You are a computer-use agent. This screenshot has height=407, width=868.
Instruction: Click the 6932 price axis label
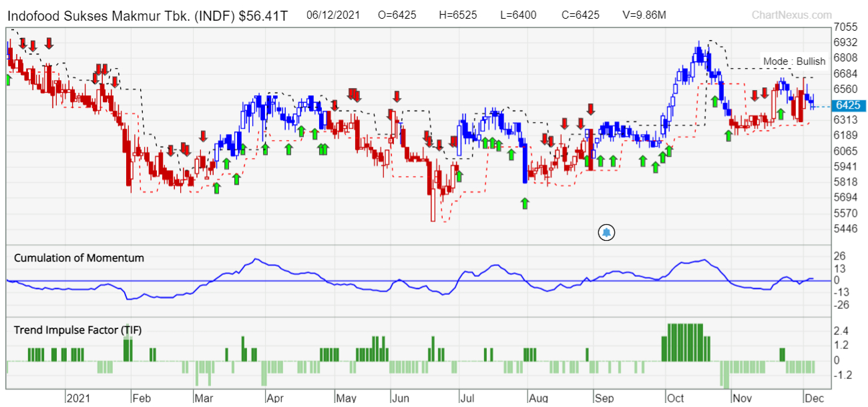coord(845,42)
